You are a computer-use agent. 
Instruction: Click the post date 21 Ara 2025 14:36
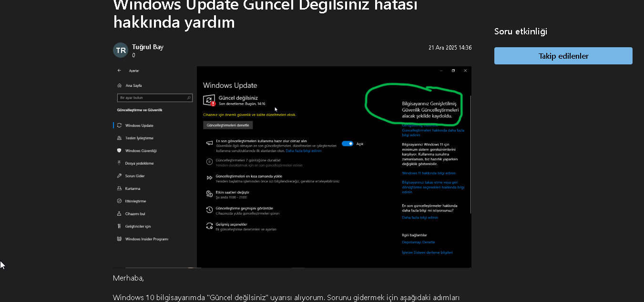point(450,48)
